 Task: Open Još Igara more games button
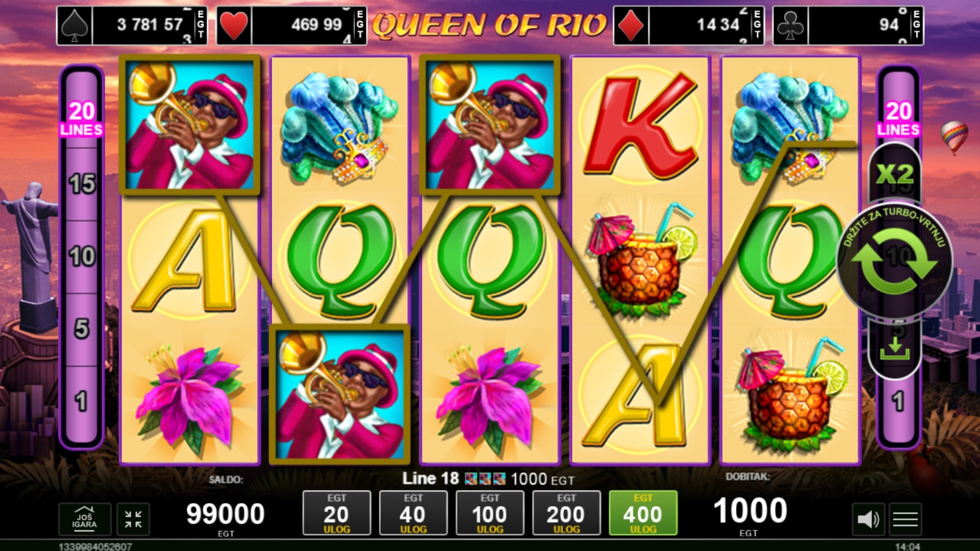[85, 519]
